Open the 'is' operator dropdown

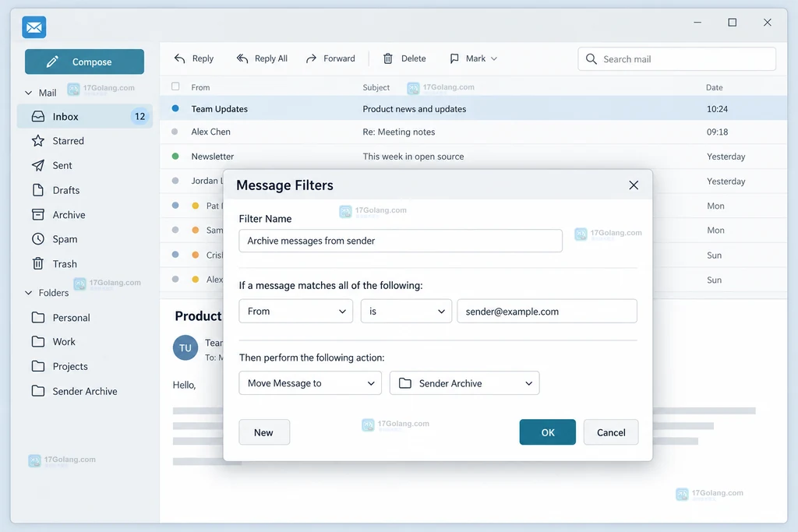(x=406, y=312)
